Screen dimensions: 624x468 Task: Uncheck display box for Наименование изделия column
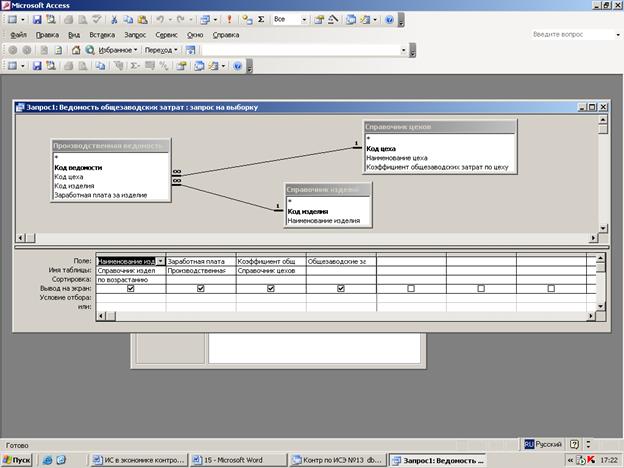130,288
